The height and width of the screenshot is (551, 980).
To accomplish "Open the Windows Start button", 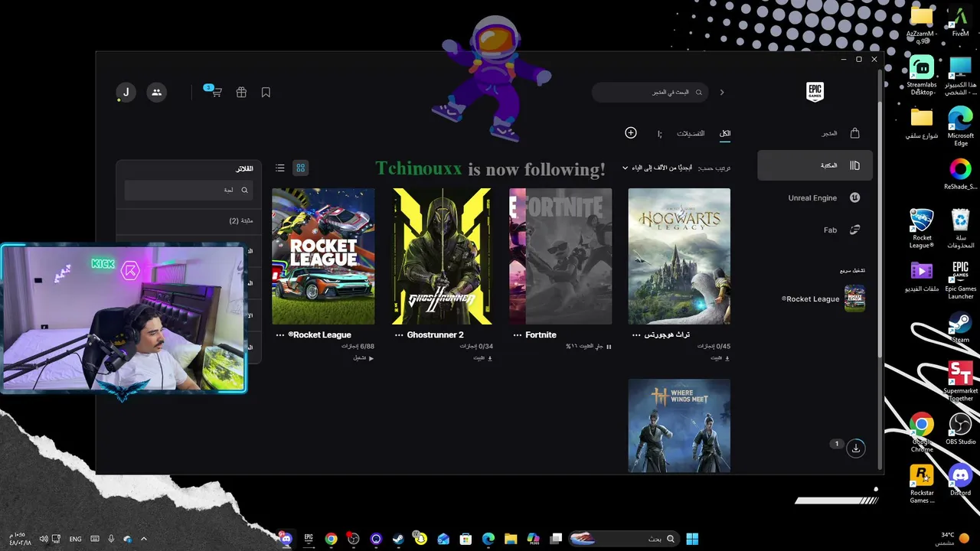I will [x=692, y=539].
